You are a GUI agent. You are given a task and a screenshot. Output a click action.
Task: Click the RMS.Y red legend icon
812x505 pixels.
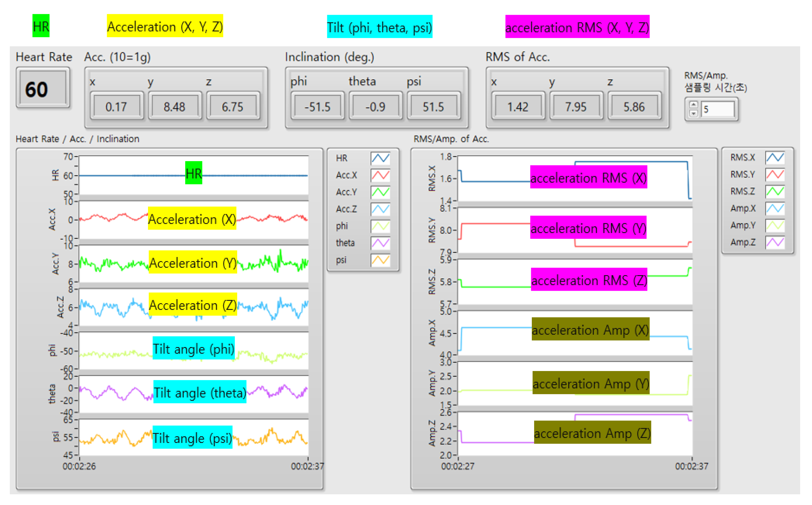[774, 174]
